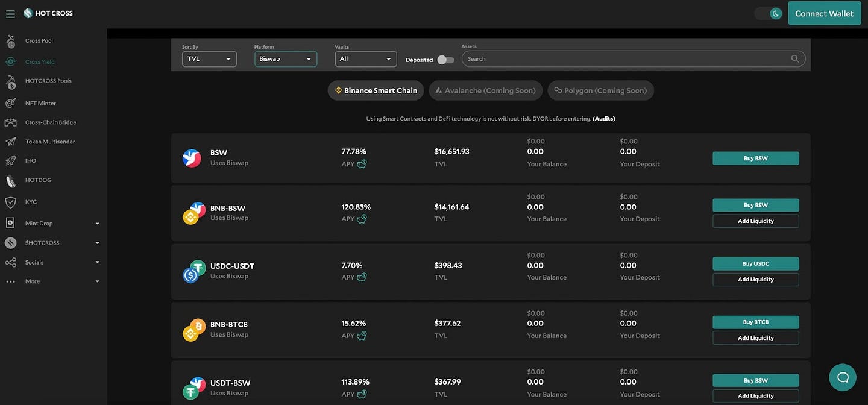Click the Buy BTCB button
868x405 pixels.
tap(756, 322)
